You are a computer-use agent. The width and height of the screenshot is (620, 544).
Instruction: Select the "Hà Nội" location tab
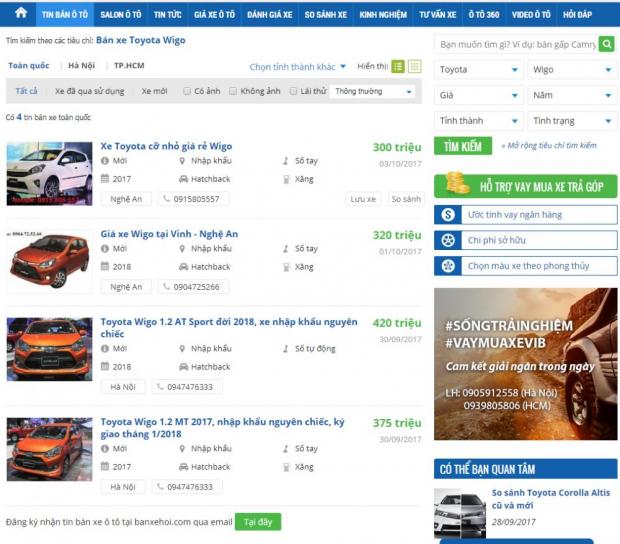[x=81, y=66]
